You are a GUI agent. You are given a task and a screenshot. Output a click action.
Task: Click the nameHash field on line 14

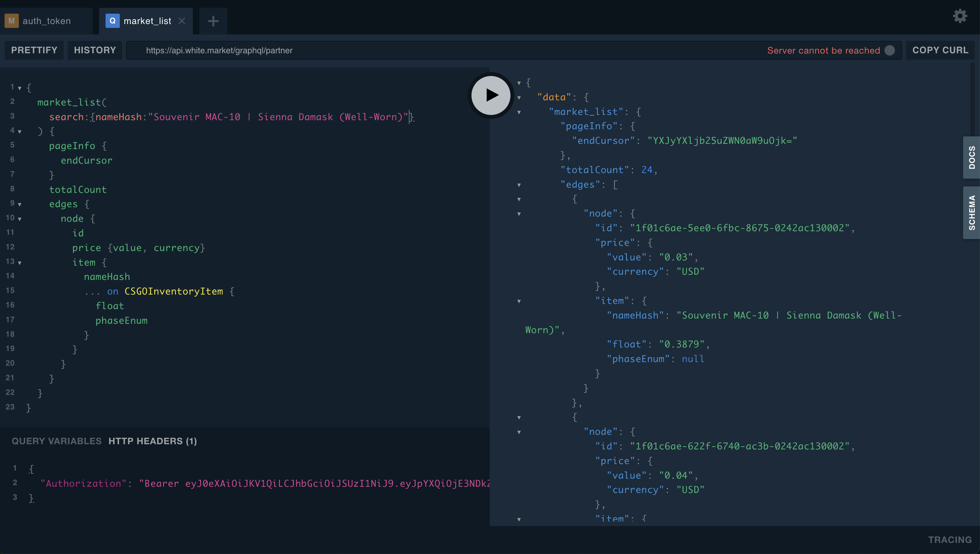click(x=107, y=277)
